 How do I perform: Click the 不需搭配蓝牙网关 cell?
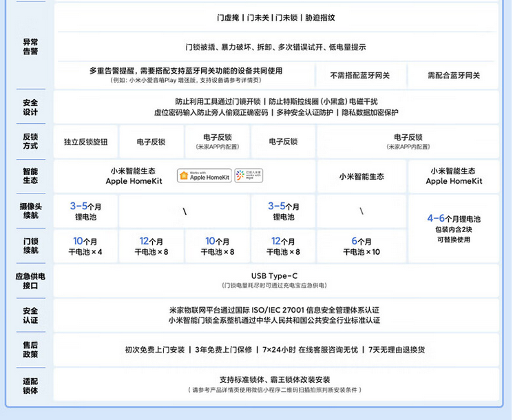[x=360, y=76]
